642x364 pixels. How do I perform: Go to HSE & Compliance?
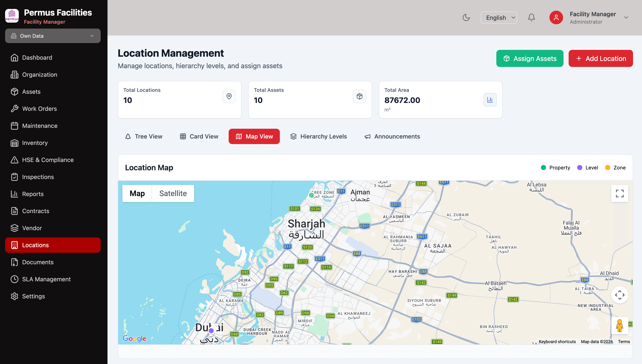pyautogui.click(x=48, y=160)
